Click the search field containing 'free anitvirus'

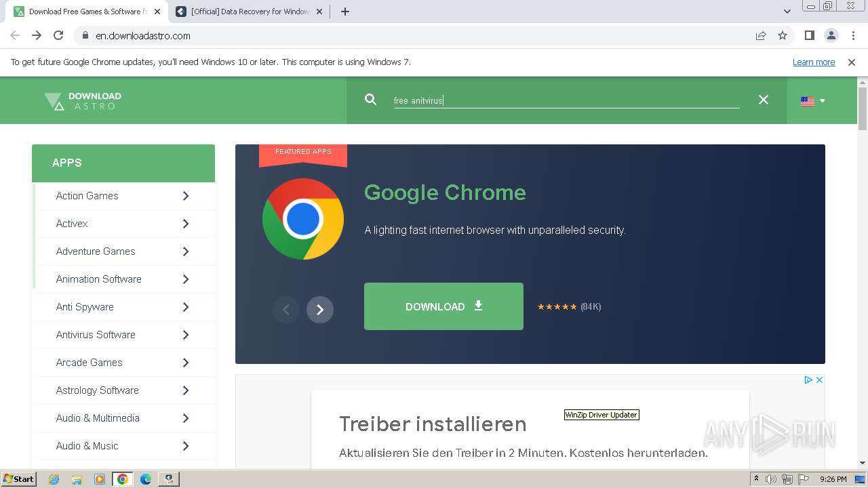[x=566, y=100]
